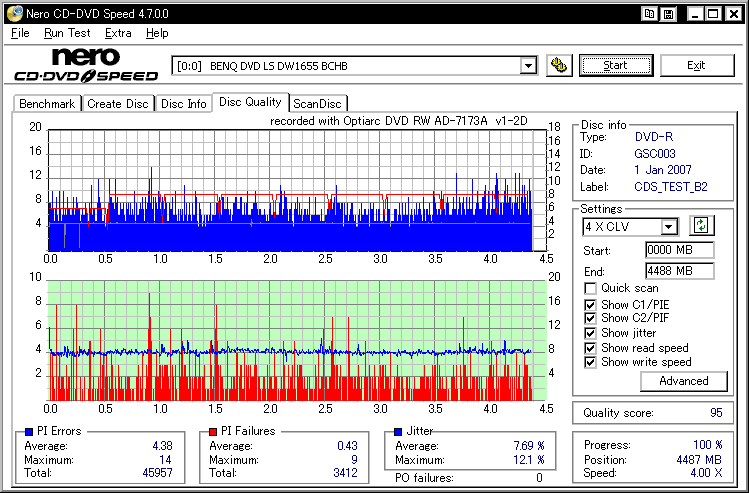Open the Help menu
The image size is (749, 493).
point(157,33)
